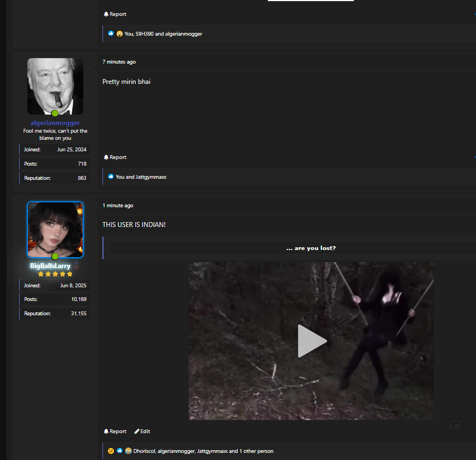Screen dimensions: 476x460
Task: Click the green online status dot on algerianmogger's avatar
Action: pos(55,113)
